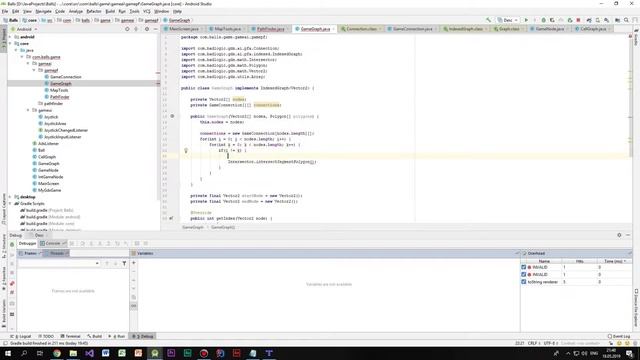Stop the process with red square icon
Image resolution: width=640 pixels, height=360 pixels.
578,20
